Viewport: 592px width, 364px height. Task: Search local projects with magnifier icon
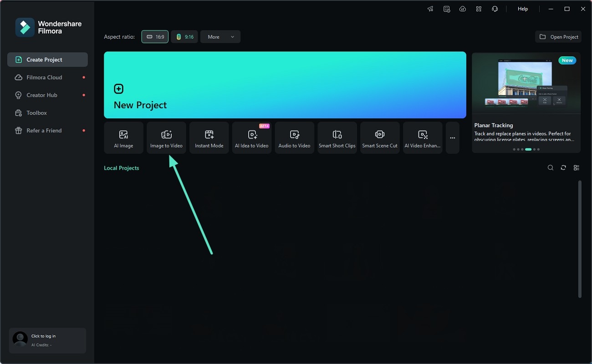(x=551, y=168)
